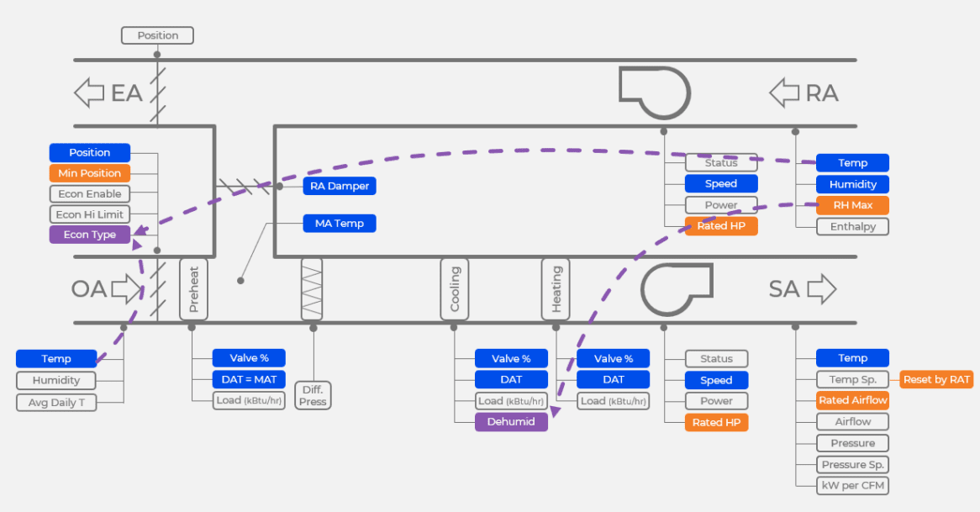Screen dimensions: 980x512
Task: Open the Reset by RAT option
Action: pos(936,379)
